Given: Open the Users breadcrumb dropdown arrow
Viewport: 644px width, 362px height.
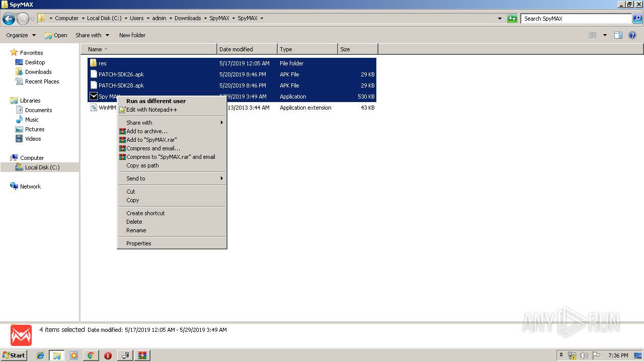Looking at the screenshot, I should click(x=148, y=18).
